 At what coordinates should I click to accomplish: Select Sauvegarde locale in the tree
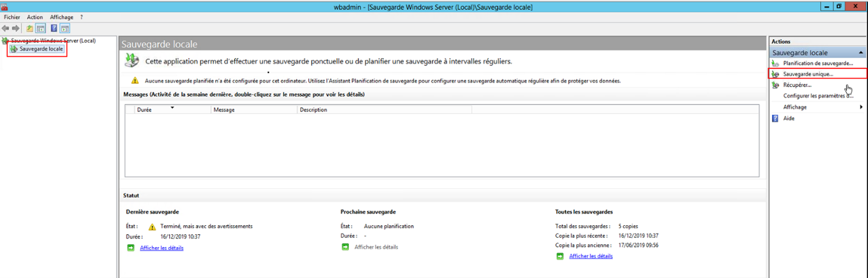pyautogui.click(x=41, y=49)
